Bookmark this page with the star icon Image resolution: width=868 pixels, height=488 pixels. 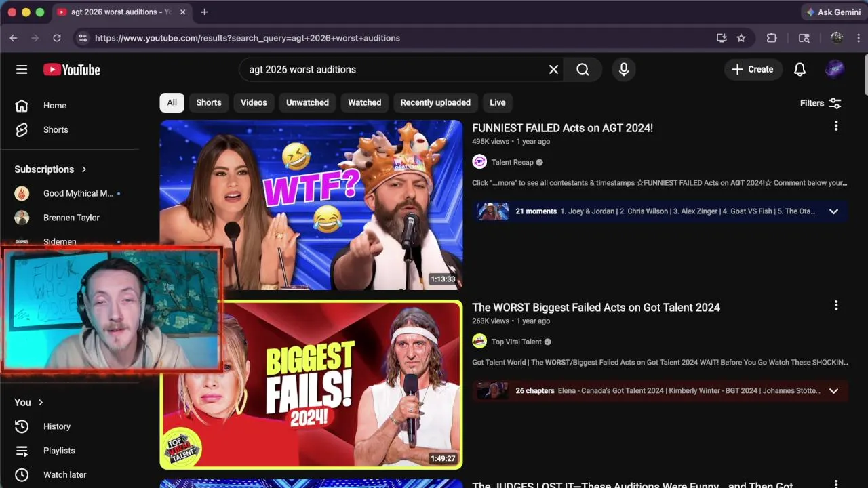pos(741,38)
